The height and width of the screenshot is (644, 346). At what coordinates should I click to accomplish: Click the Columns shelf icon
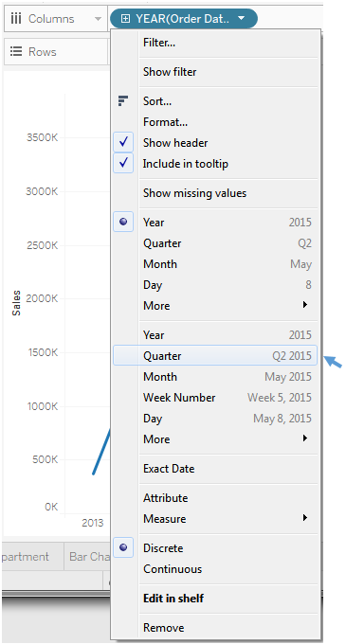16,19
